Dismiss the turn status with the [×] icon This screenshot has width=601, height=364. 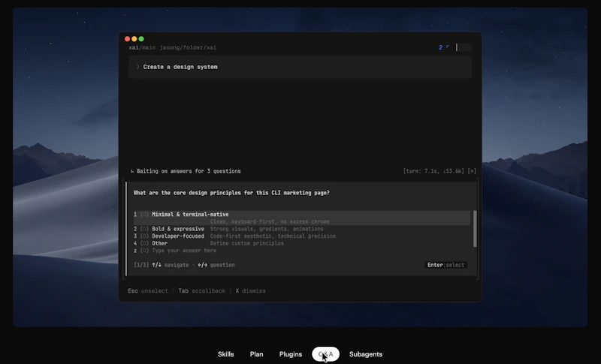point(472,171)
